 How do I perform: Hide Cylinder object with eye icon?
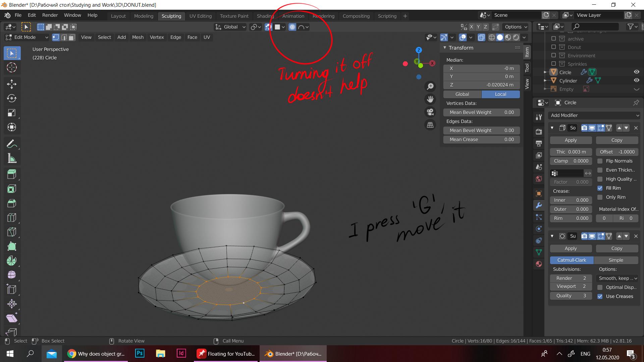tap(636, 80)
